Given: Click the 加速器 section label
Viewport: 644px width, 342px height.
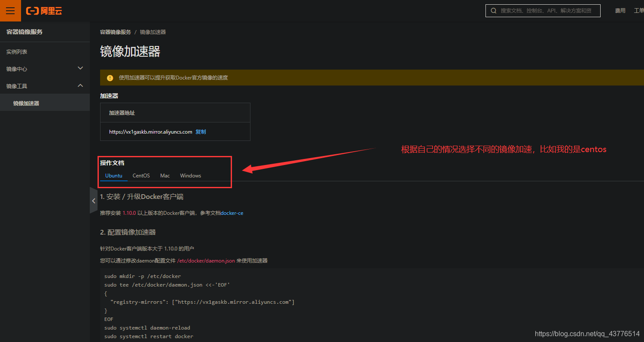Looking at the screenshot, I should point(109,96).
